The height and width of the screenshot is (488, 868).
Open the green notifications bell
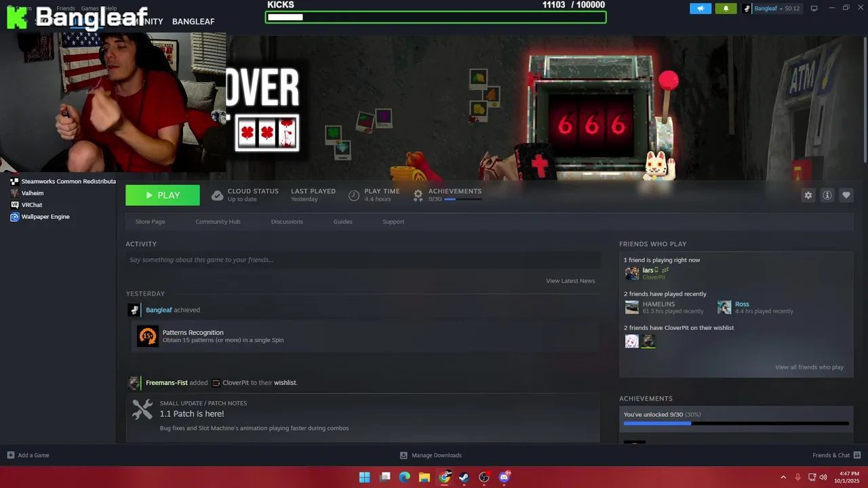click(726, 8)
